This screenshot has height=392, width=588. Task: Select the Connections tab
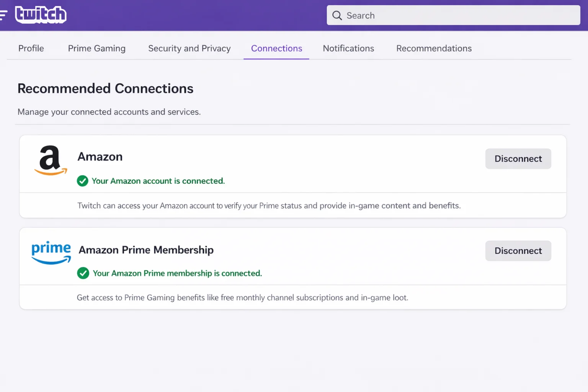point(276,49)
